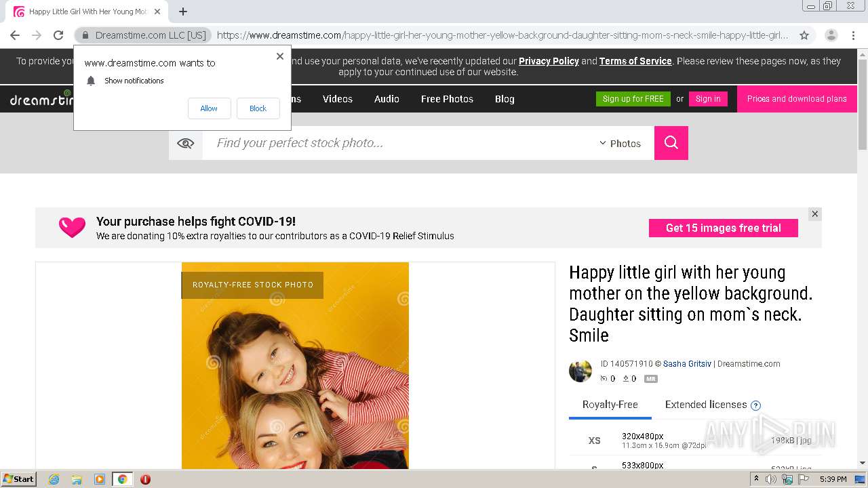Click the downloads count icon

click(x=626, y=379)
